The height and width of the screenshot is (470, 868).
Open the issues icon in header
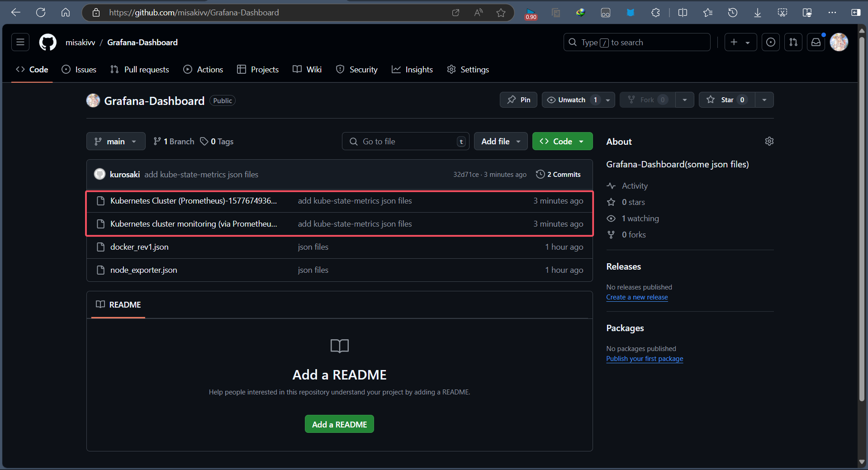click(x=771, y=43)
